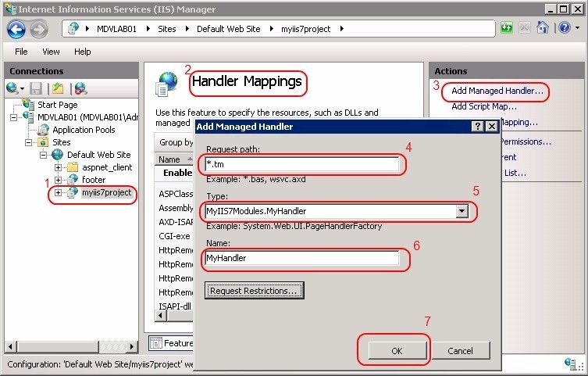The width and height of the screenshot is (588, 376).
Task: Collapse the Default Web Site node
Action: point(44,155)
